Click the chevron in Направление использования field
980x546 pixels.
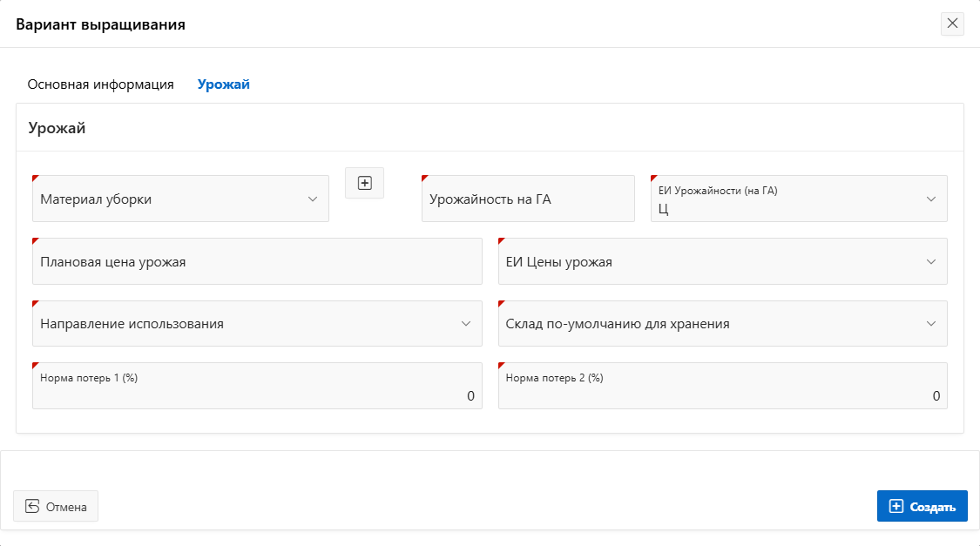466,323
